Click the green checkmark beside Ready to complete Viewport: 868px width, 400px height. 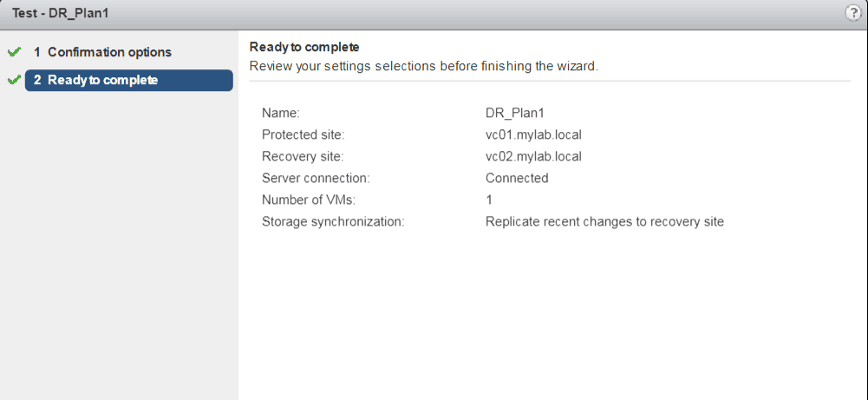(13, 81)
